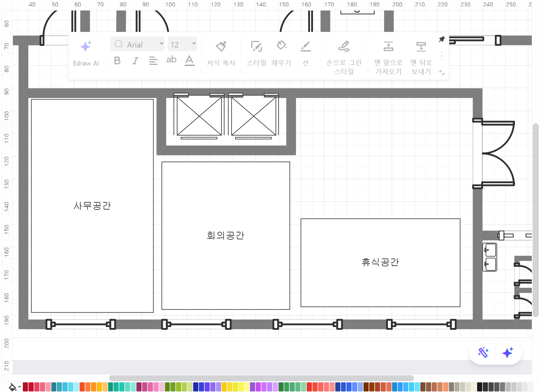
Task: Pick the darkest black palette swatch
Action: point(480,387)
